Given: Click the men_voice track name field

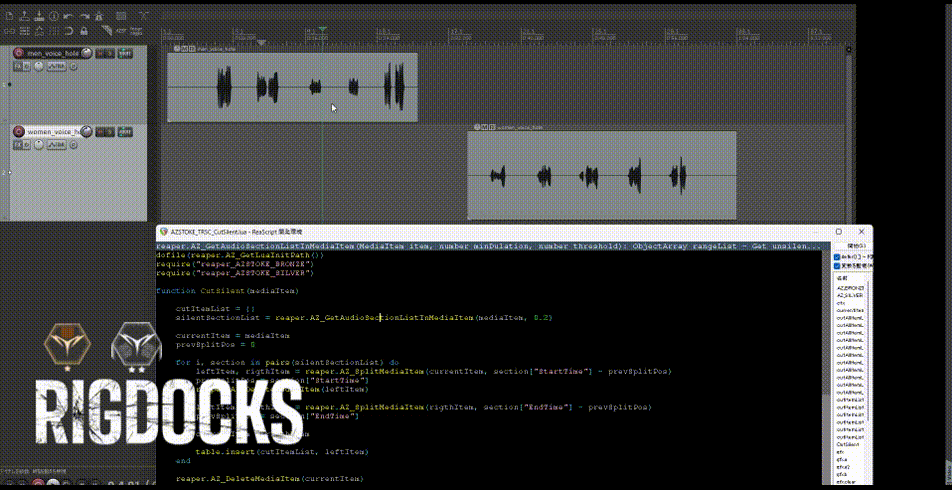Looking at the screenshot, I should 53,53.
